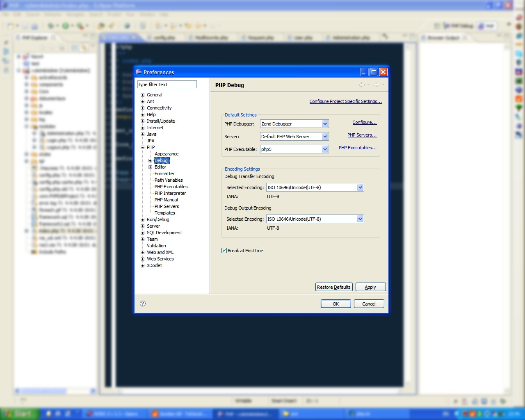Viewport: 525px width, 420px height.
Task: Select the Formatter preference page
Action: tap(164, 173)
